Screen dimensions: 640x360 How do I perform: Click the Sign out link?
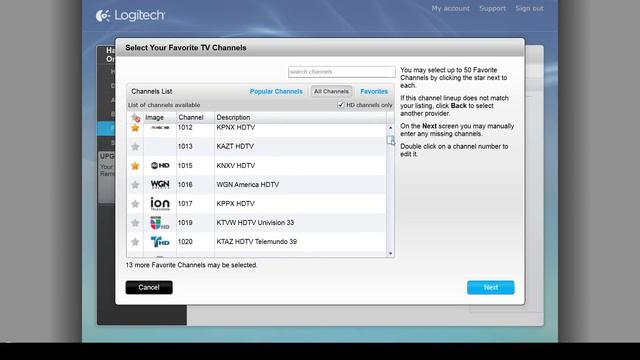(x=529, y=8)
